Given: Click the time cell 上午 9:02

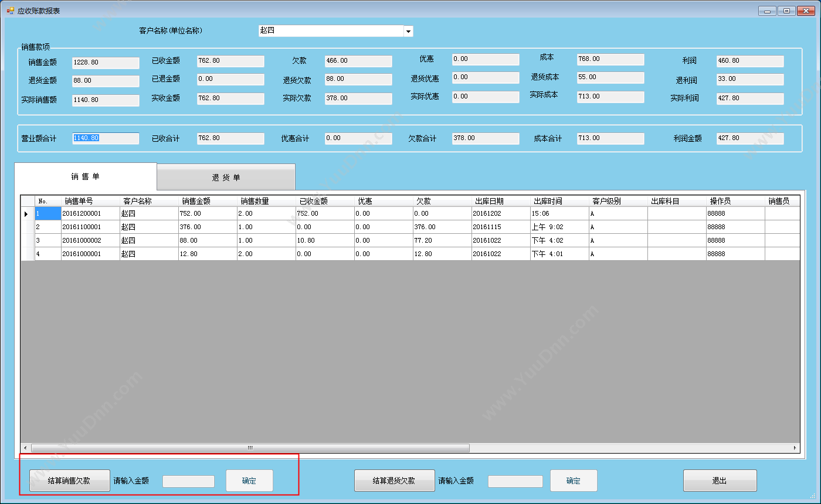Looking at the screenshot, I should click(559, 227).
